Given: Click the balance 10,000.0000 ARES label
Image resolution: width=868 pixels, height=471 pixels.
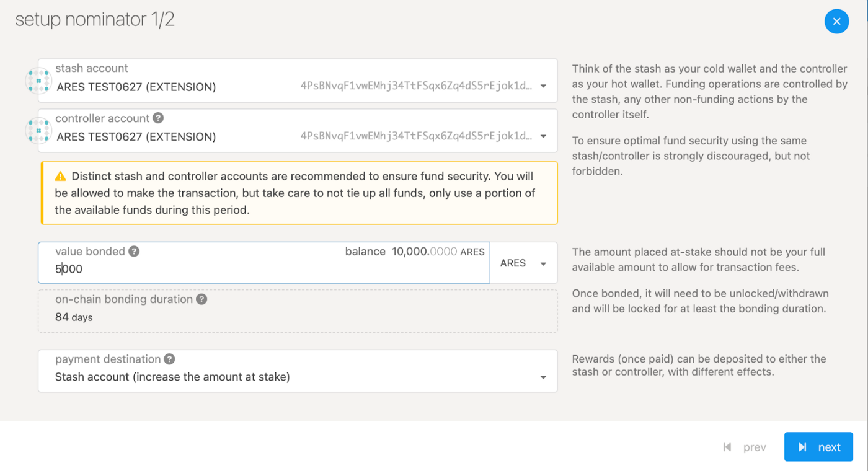Looking at the screenshot, I should coord(415,252).
